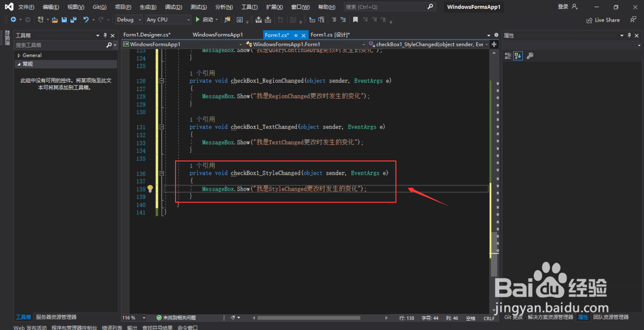Click the toolbox search field

click(x=60, y=45)
